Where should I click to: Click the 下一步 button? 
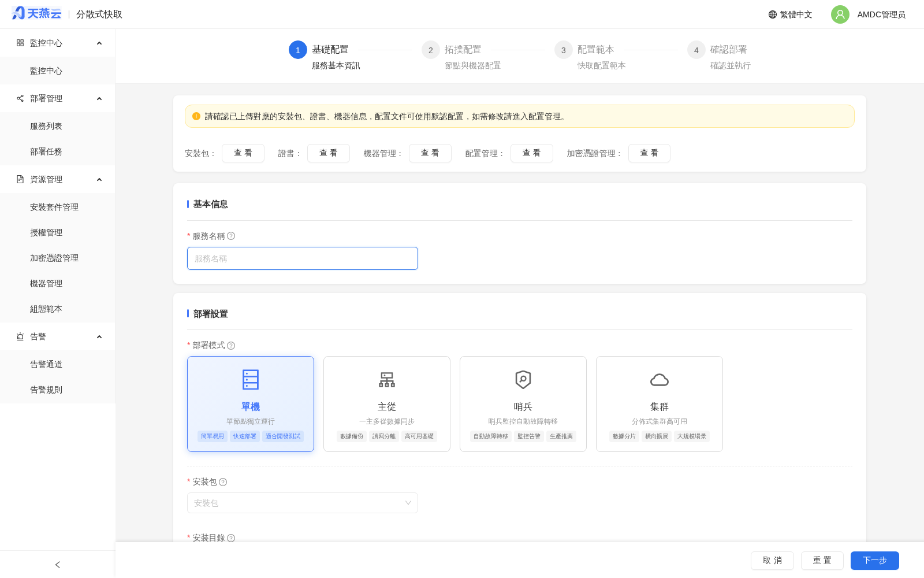(875, 561)
